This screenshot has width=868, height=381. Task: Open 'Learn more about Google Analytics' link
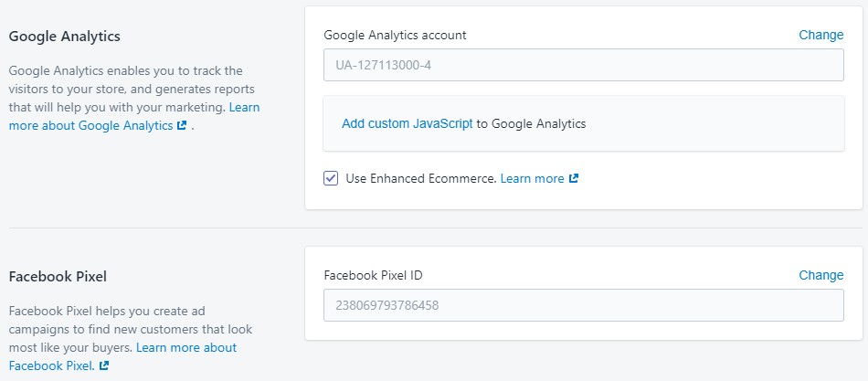(134, 116)
